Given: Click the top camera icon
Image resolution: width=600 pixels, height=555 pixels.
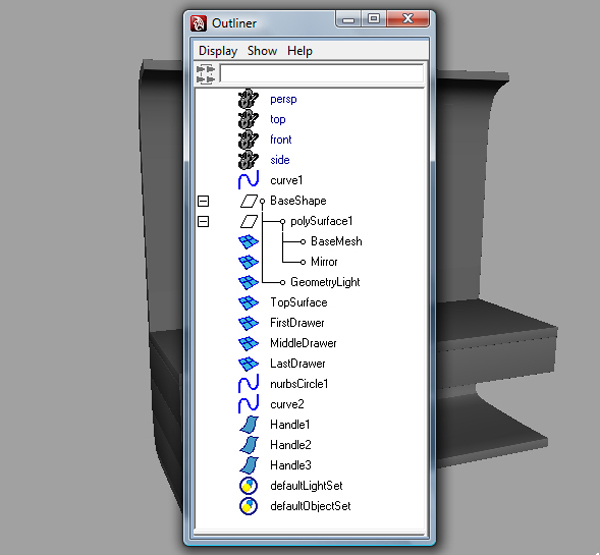Looking at the screenshot, I should [248, 119].
